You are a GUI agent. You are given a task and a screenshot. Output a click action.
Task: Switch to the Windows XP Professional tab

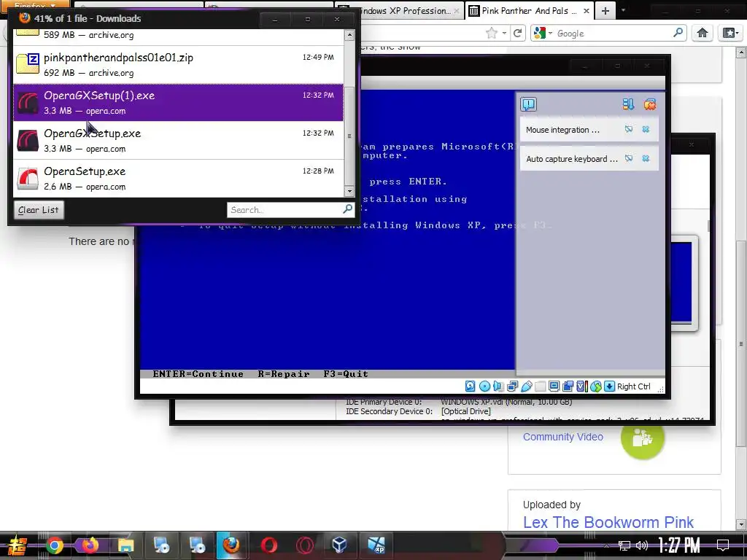point(400,10)
